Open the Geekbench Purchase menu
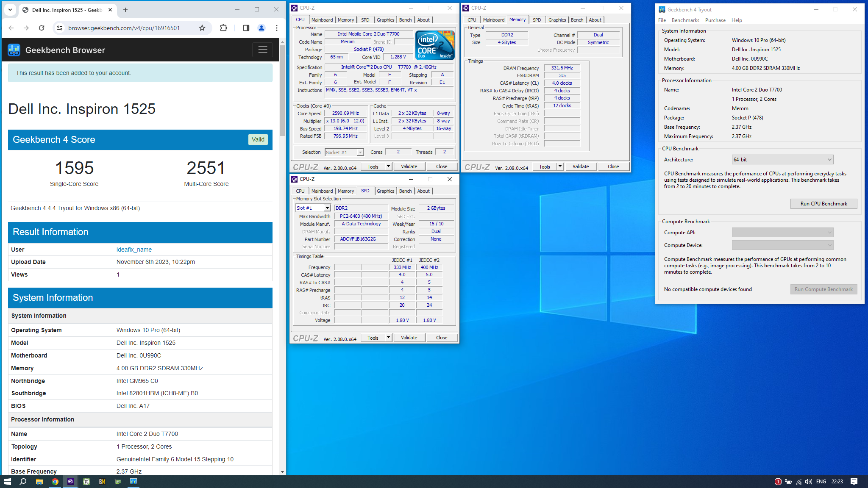 click(715, 20)
